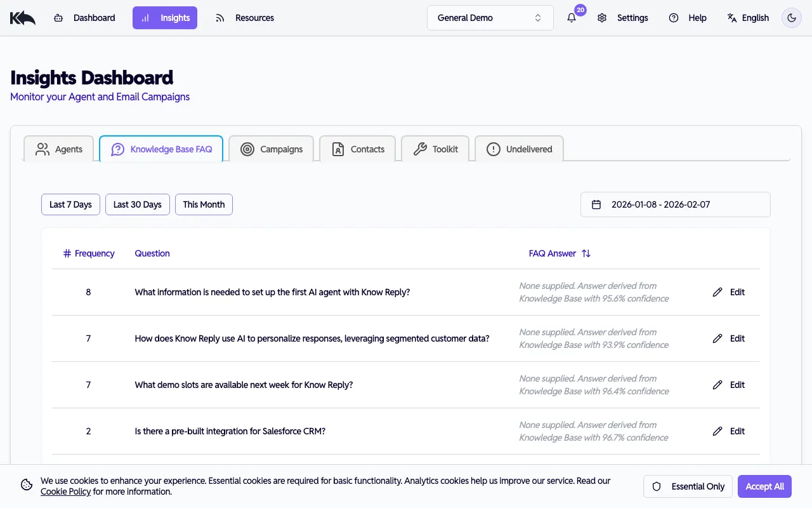Open the General Demo workspace selector
This screenshot has width=812, height=508.
pyautogui.click(x=490, y=18)
